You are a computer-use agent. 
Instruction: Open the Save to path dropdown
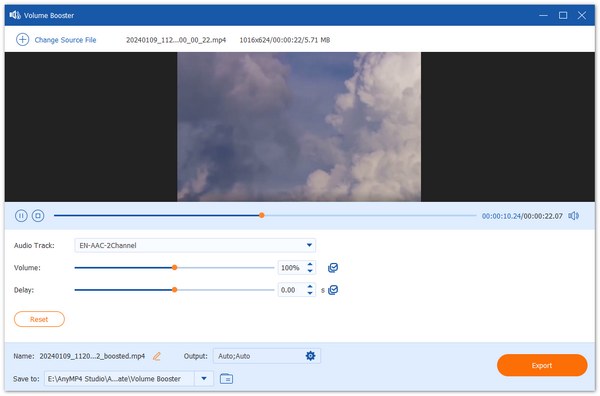click(204, 379)
